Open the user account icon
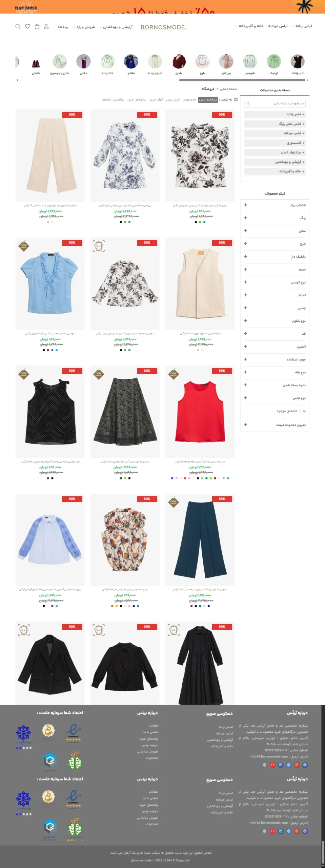Image resolution: width=325 pixels, height=868 pixels. coord(46,26)
